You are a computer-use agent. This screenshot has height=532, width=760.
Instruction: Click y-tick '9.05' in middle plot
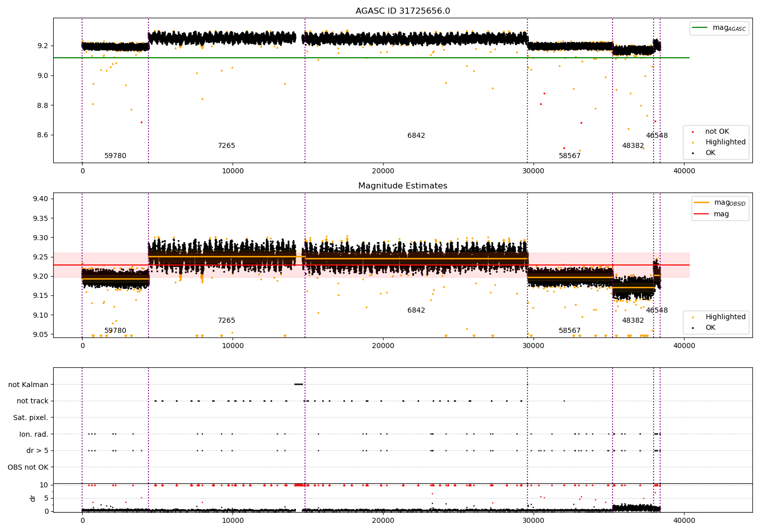(x=41, y=334)
